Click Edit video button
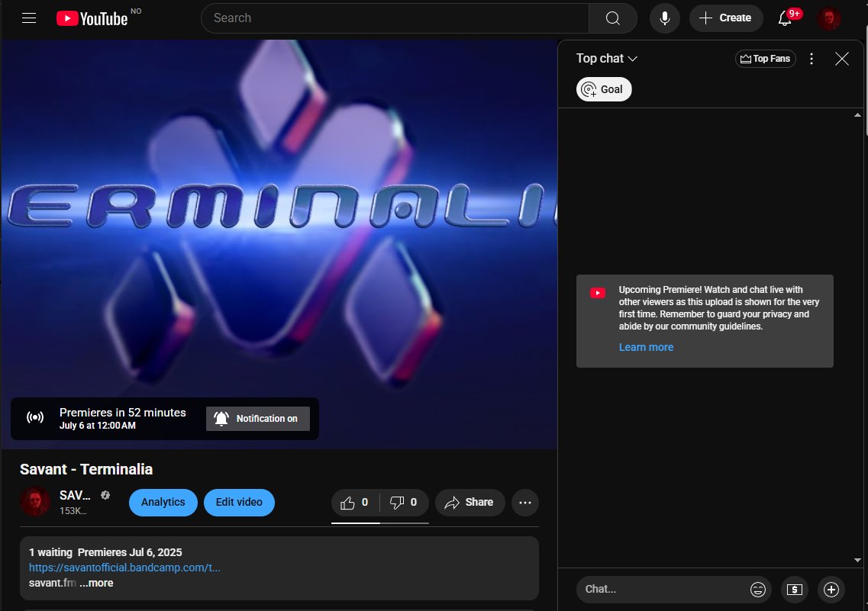The width and height of the screenshot is (868, 611). tap(239, 502)
